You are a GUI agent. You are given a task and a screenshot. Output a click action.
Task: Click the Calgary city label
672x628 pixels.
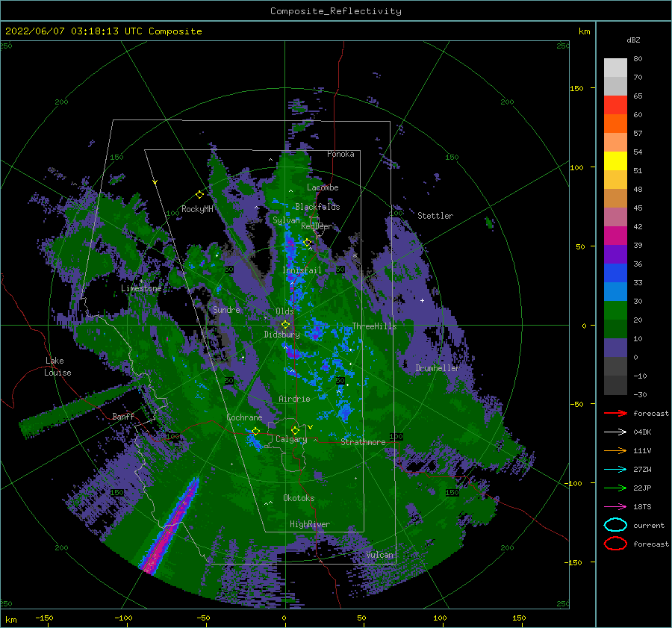(x=291, y=439)
